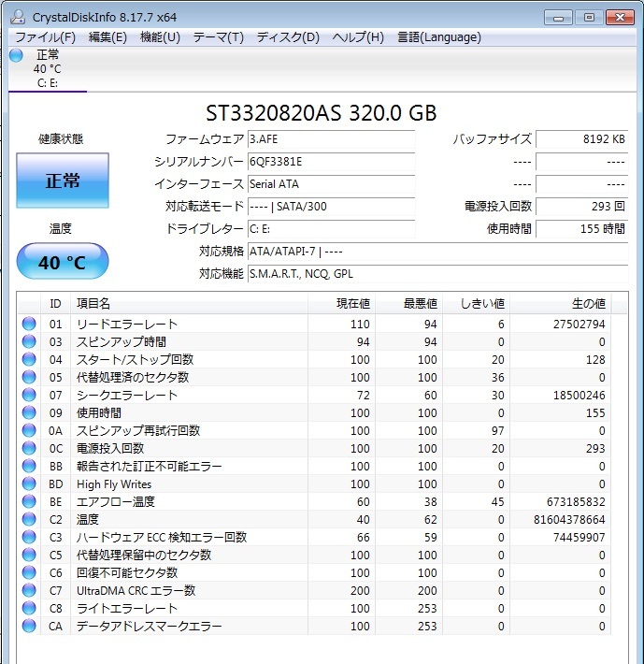The image size is (644, 664).
Task: Select the C: E: disk tab
Action: coord(48,69)
